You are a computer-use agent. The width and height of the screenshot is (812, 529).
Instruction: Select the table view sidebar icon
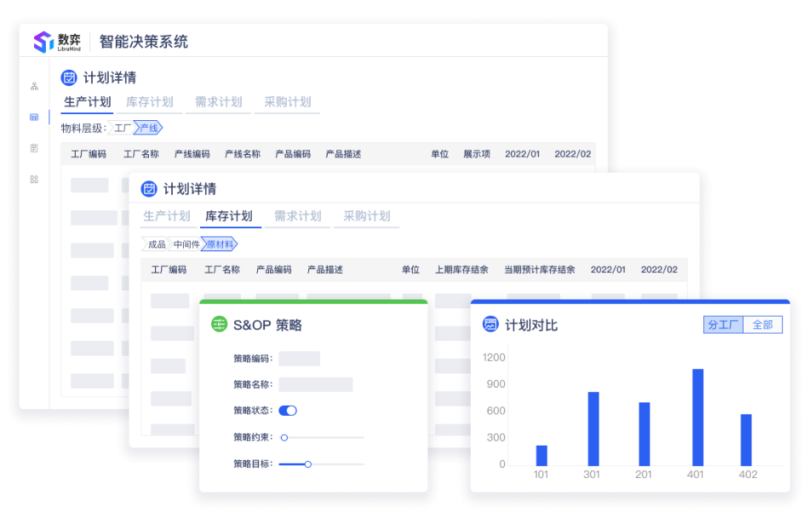click(x=34, y=117)
